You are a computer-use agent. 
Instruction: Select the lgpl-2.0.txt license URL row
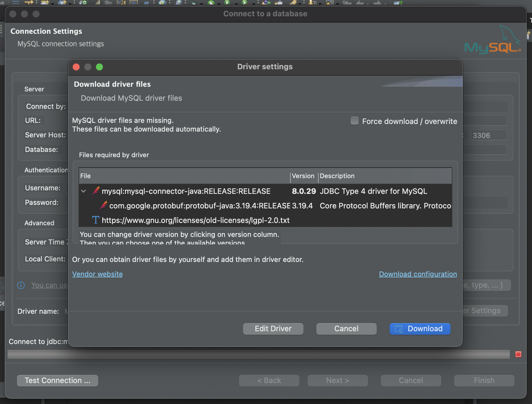coord(265,220)
